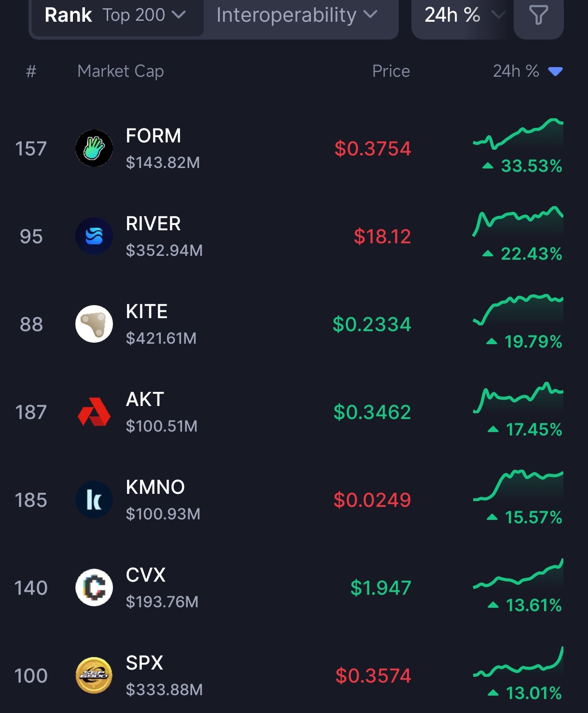Sort by the # rank column

coord(31,71)
